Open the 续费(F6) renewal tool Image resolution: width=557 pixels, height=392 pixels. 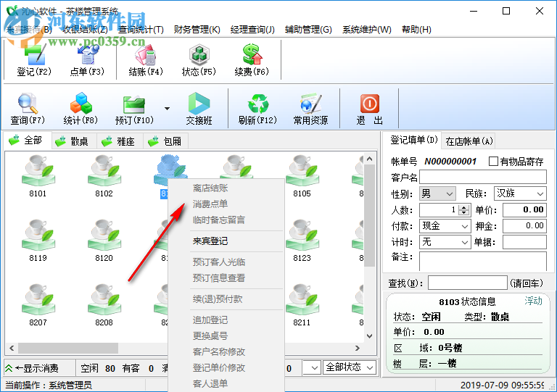pos(252,59)
